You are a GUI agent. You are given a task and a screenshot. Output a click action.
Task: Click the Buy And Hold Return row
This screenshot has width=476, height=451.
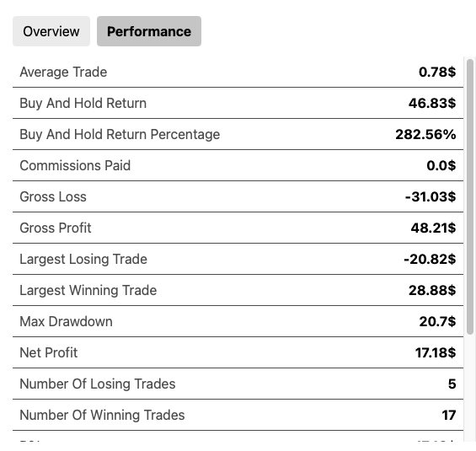(x=238, y=103)
